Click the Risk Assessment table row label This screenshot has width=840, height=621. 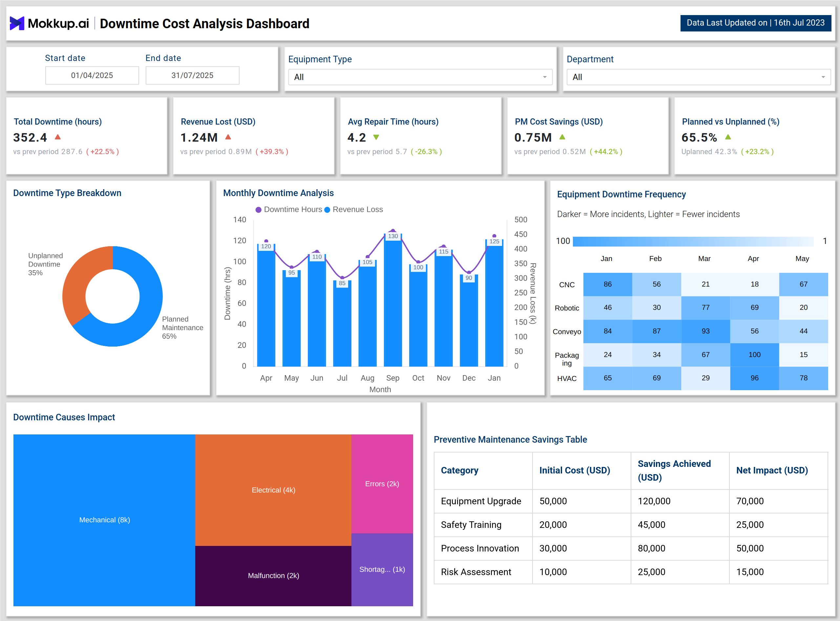pos(476,572)
